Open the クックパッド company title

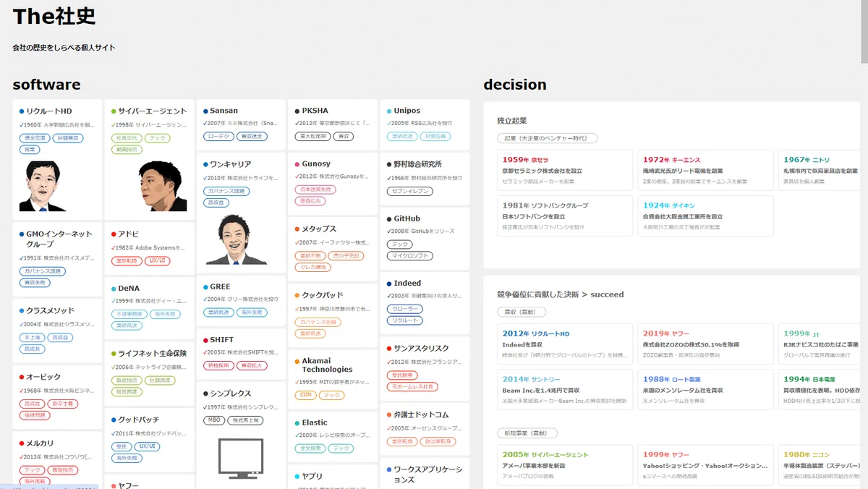tap(323, 295)
